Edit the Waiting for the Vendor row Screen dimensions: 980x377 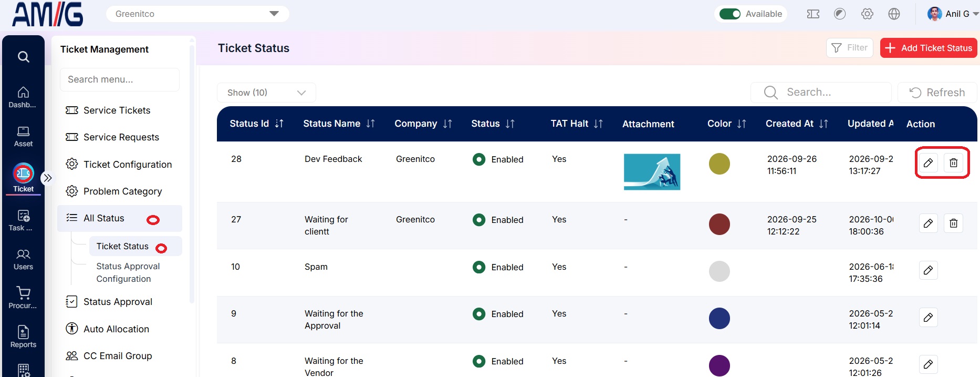tap(928, 364)
